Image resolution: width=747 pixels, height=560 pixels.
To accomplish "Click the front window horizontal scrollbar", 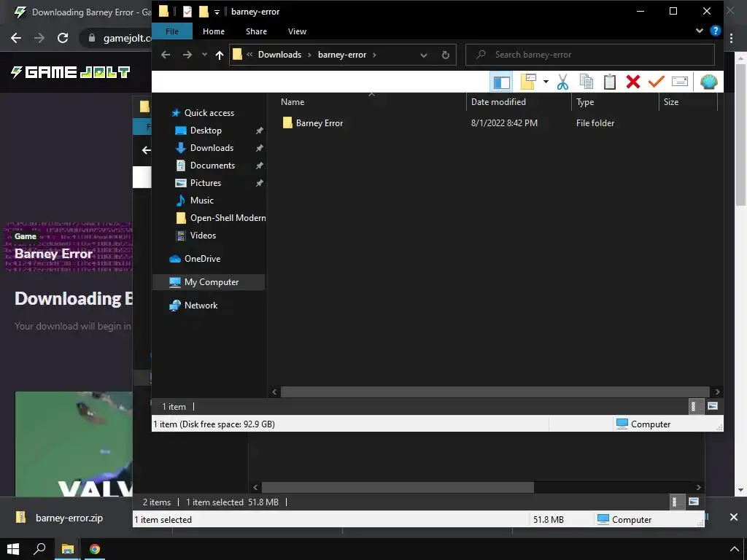I will [x=495, y=392].
